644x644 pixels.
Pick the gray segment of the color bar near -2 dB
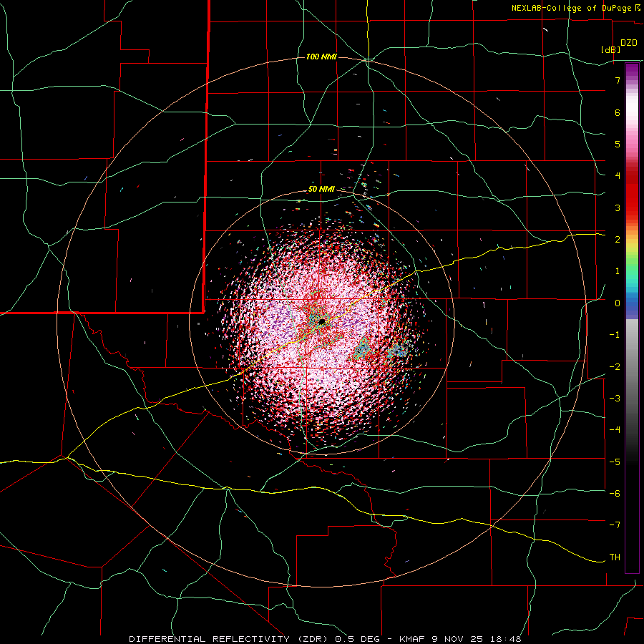pos(632,366)
